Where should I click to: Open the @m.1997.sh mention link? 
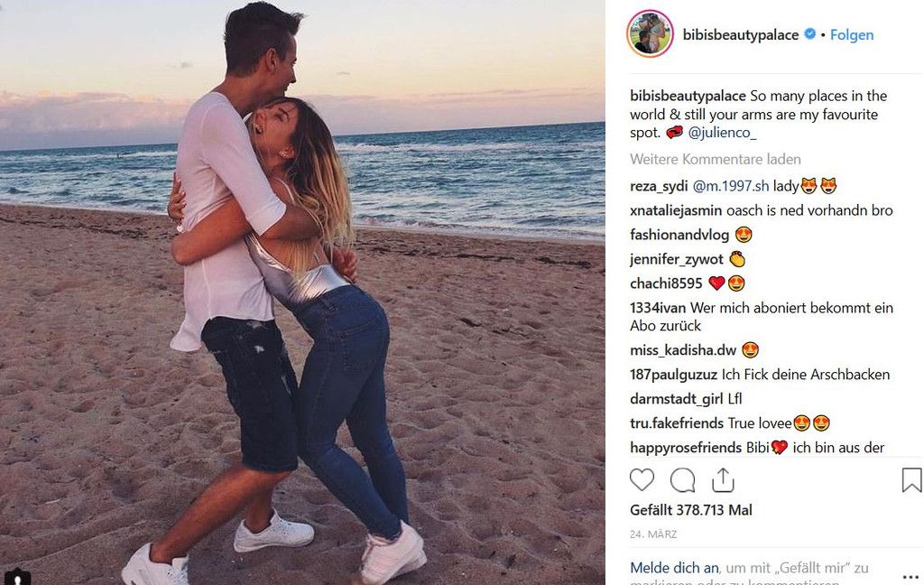click(x=731, y=186)
